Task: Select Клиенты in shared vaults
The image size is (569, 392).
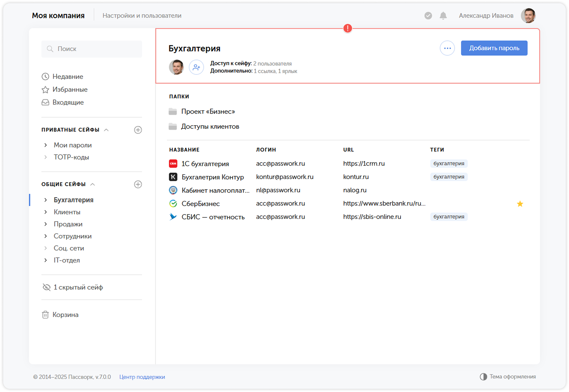Action: click(67, 212)
